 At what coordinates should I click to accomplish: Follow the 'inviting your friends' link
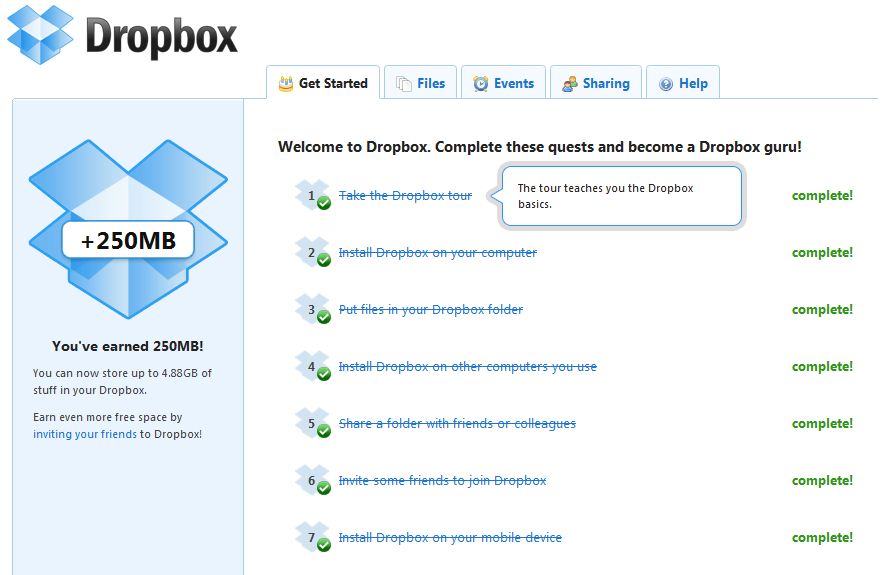(x=85, y=434)
